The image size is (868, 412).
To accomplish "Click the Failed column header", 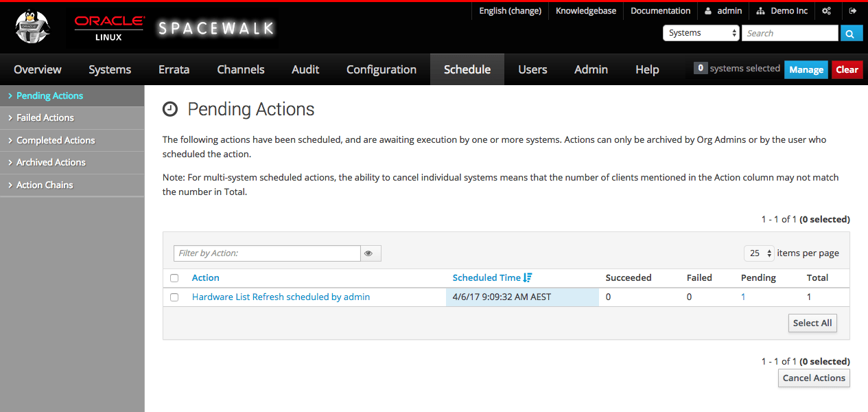I will (699, 278).
